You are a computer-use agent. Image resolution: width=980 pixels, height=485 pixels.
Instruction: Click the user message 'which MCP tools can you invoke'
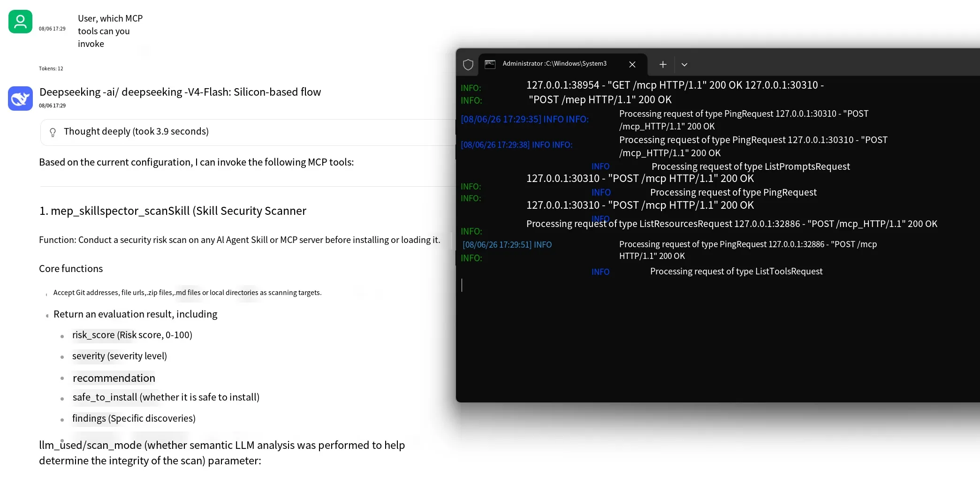(110, 31)
